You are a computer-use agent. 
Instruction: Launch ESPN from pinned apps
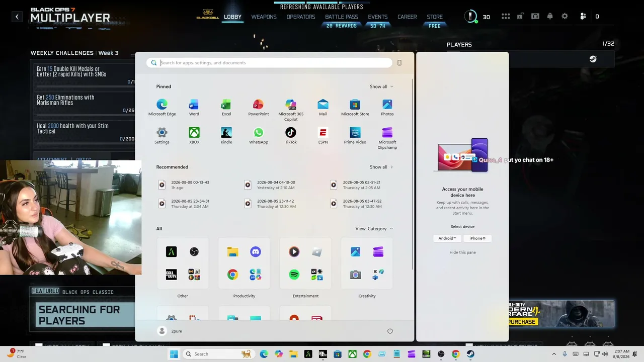point(323,135)
